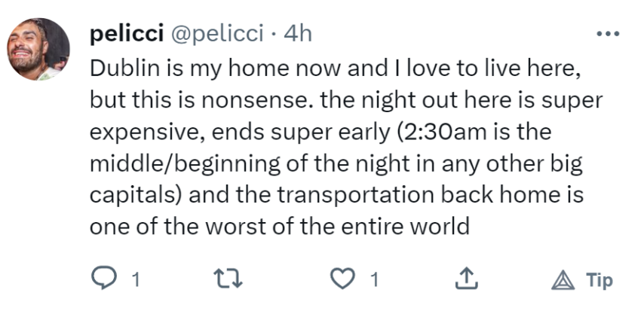Click the reply count number
Viewport: 644px width, 314px height.
click(136, 281)
